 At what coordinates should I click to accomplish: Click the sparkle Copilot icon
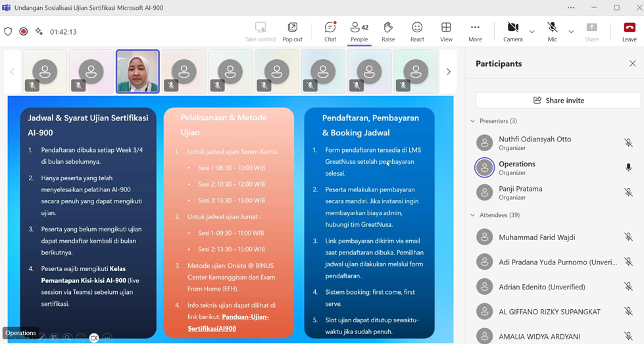39,31
